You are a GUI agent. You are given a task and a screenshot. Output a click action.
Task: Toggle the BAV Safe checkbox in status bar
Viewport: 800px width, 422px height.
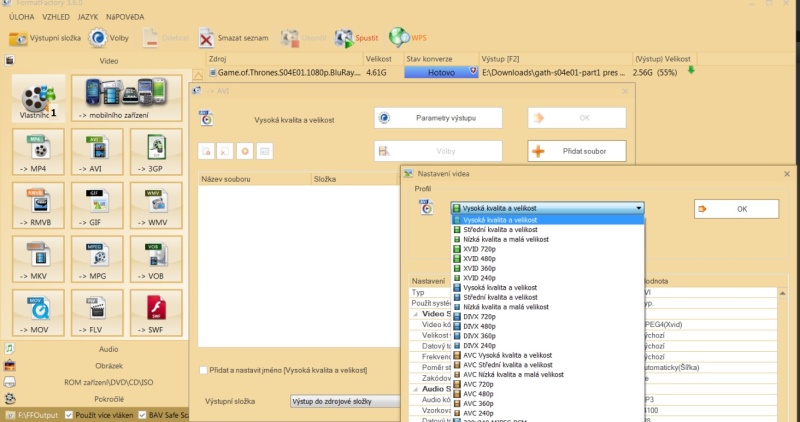click(142, 415)
